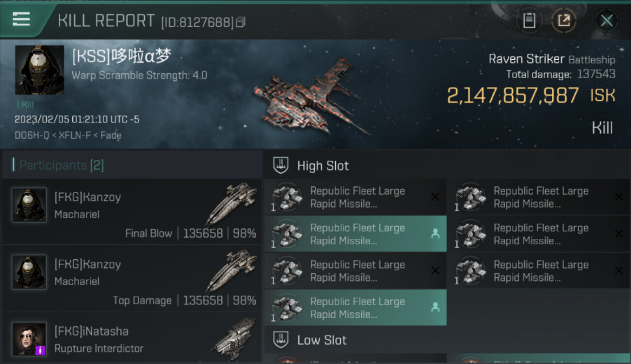Select fourth-row highlighted Rapid Missile launcher

click(x=355, y=308)
